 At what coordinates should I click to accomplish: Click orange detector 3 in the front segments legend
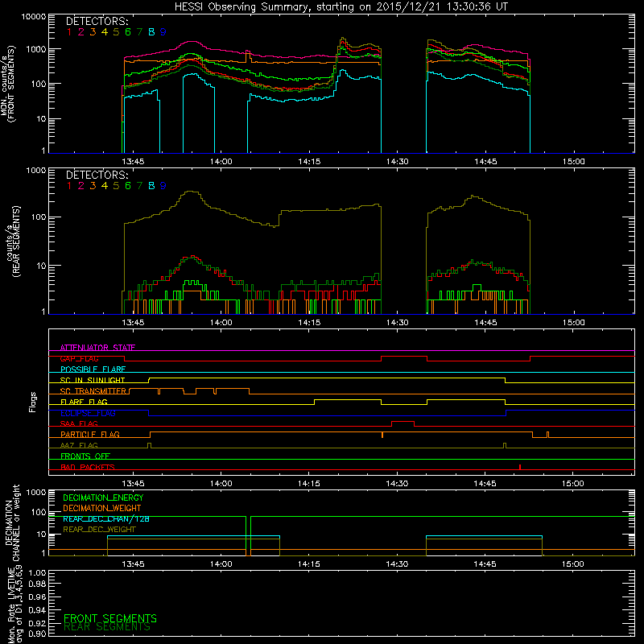click(x=93, y=31)
